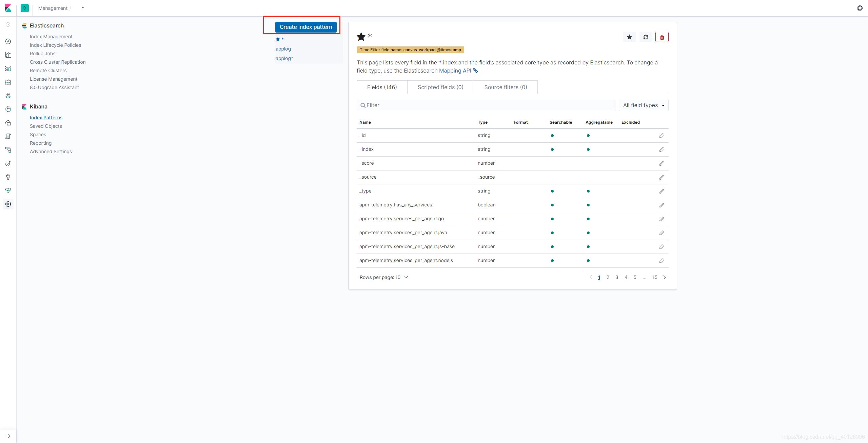
Task: Click Create index pattern button
Action: (x=305, y=27)
